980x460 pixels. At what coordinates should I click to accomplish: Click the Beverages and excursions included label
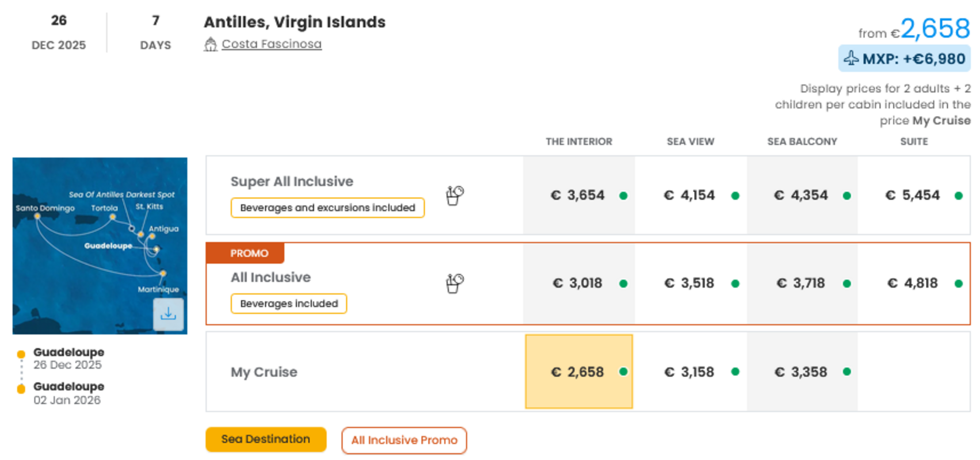(327, 208)
